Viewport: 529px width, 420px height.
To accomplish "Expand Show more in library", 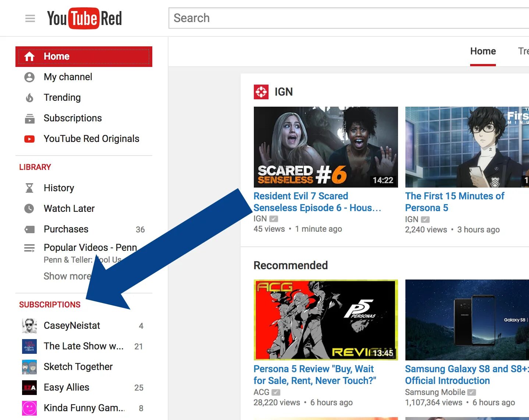I will 67,276.
